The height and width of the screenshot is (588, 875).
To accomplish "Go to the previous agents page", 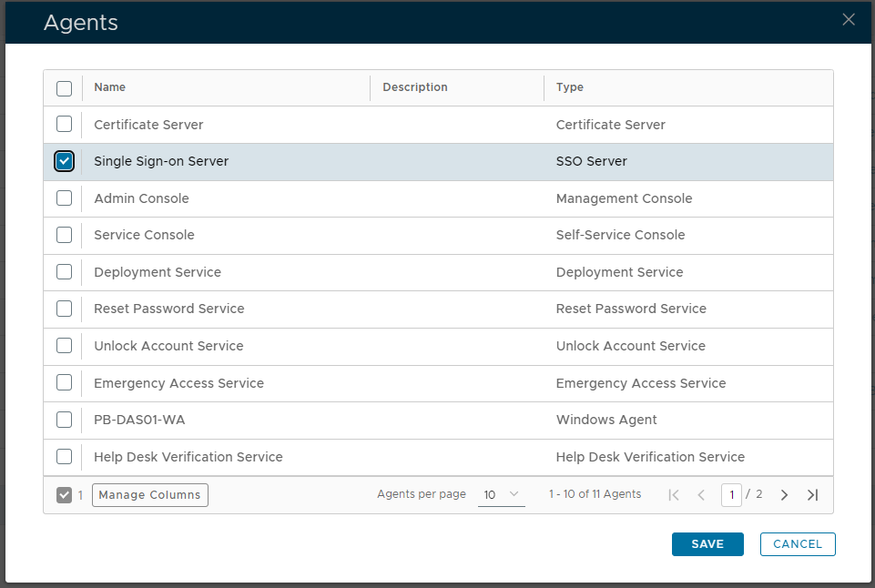I will [x=701, y=495].
